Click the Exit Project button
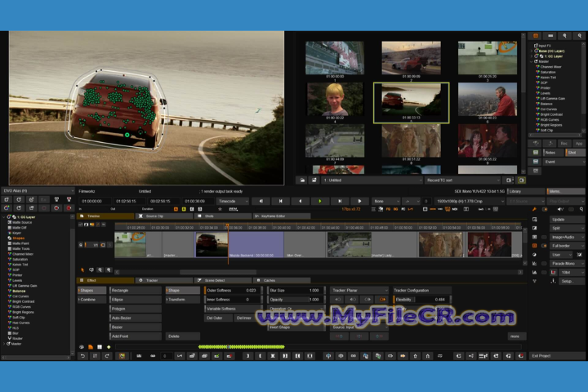The image size is (588, 392). 557,355
